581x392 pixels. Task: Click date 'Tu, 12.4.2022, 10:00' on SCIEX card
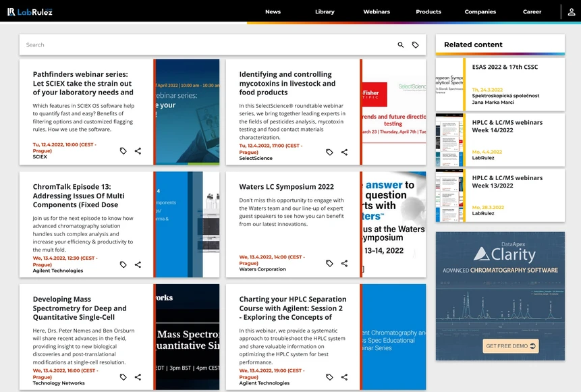point(65,148)
